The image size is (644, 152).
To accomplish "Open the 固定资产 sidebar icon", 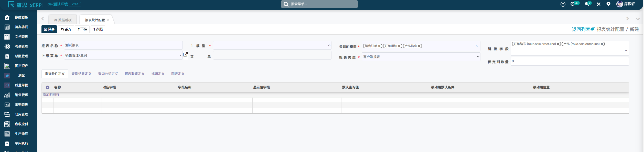I will 7,66.
